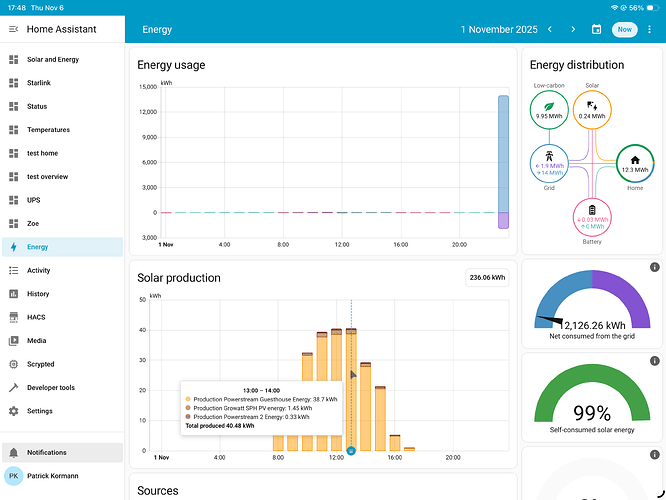The height and width of the screenshot is (500, 666).
Task: Open Solar and Energy dashboard
Action: [53, 60]
